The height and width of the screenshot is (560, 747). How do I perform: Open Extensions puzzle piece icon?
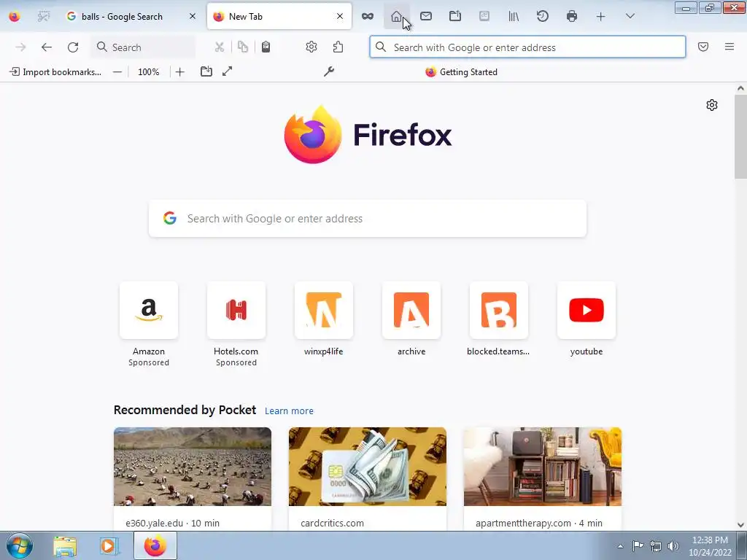pyautogui.click(x=338, y=47)
